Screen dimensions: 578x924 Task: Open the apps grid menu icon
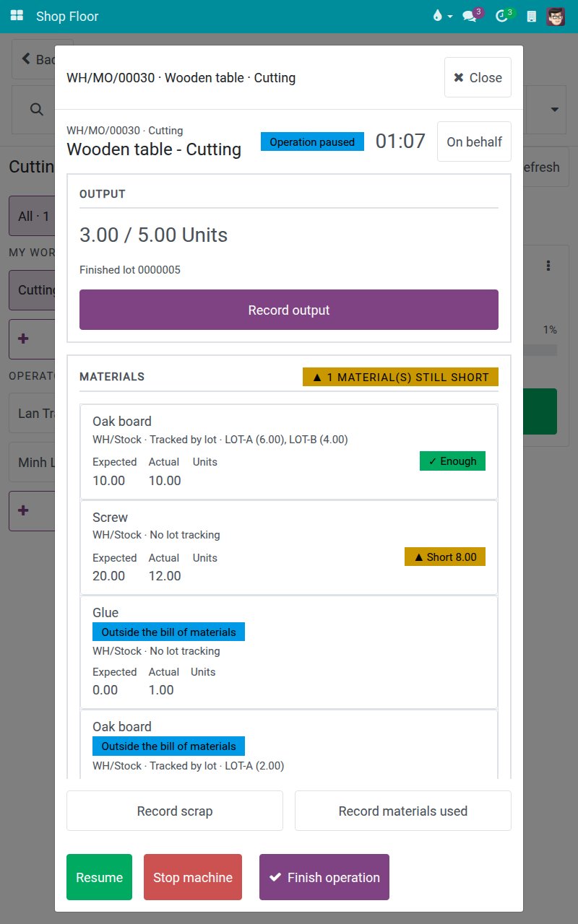click(17, 16)
